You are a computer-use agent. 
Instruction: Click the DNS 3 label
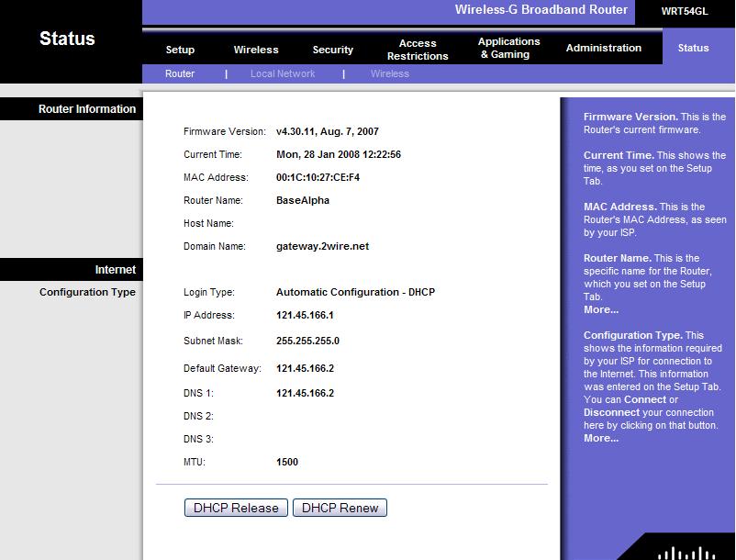(198, 440)
